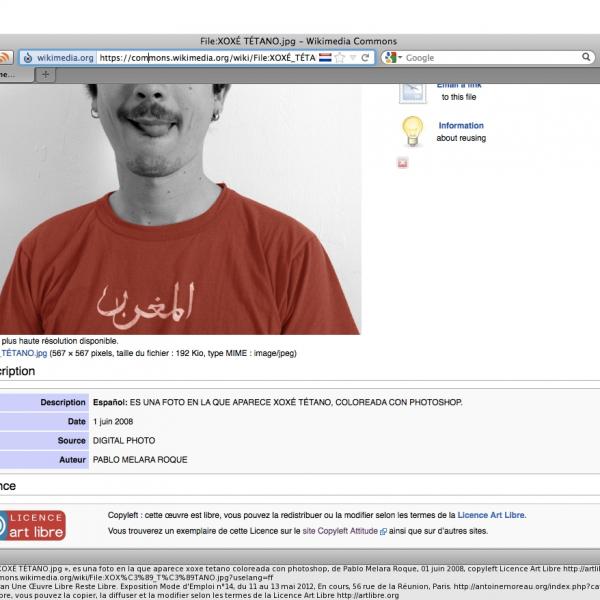Click the external link icon after Copyleft Attitude
Image resolution: width=600 pixels, height=600 pixels.
383,532
